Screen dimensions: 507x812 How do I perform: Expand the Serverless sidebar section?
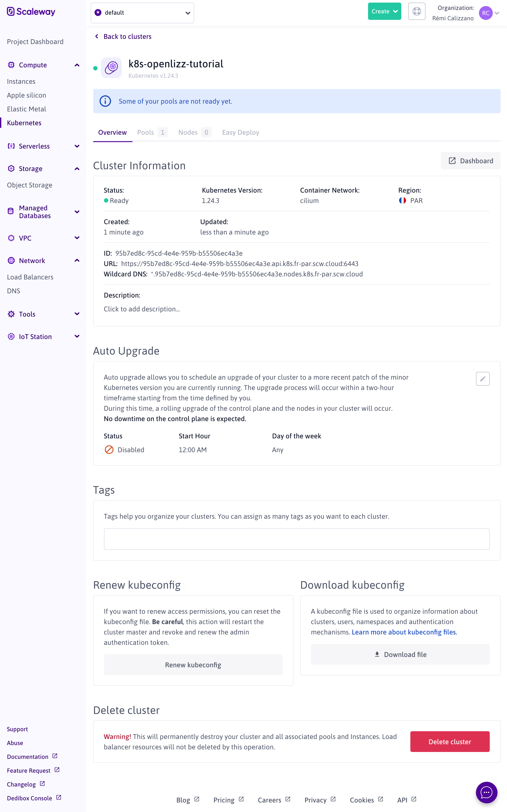[x=77, y=146]
